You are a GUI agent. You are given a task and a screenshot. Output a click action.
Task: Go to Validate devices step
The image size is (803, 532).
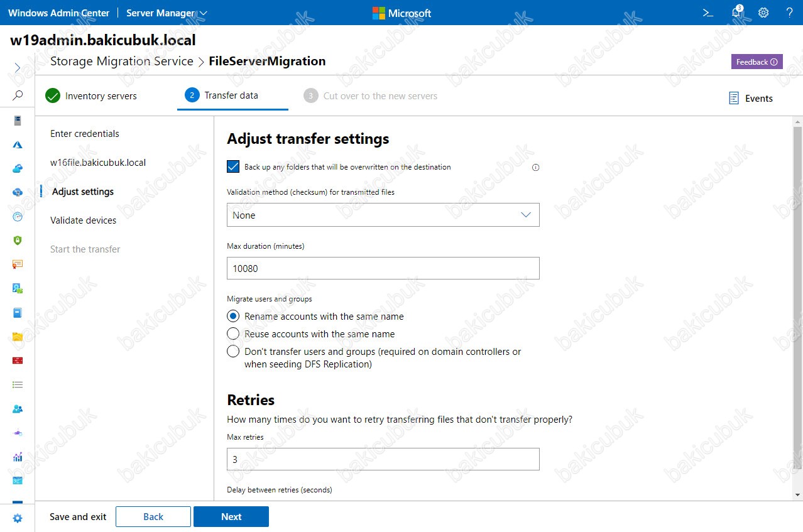click(x=84, y=220)
